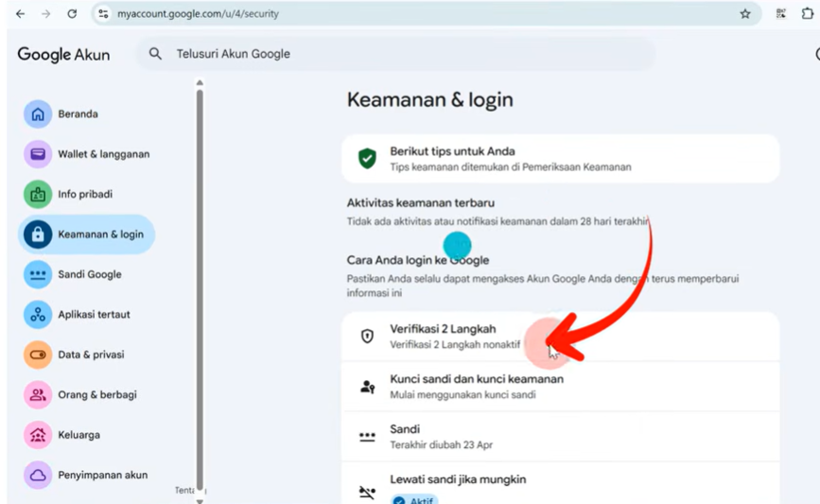The height and width of the screenshot is (504, 820).
Task: Click the sidebar vertical scrollbar thumb
Action: tap(200, 290)
